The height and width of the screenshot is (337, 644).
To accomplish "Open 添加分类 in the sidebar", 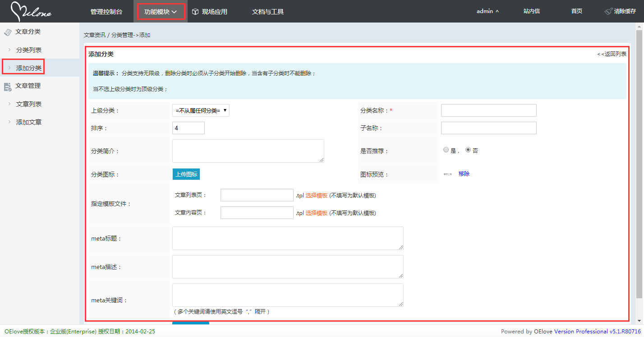I will point(29,68).
